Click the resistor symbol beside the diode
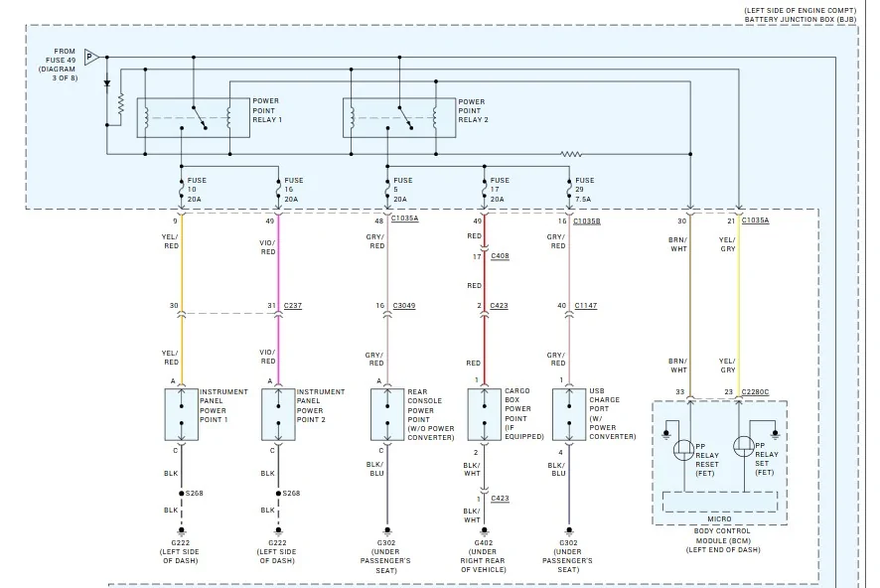Viewport: 880px width, 588px height. coord(120,103)
